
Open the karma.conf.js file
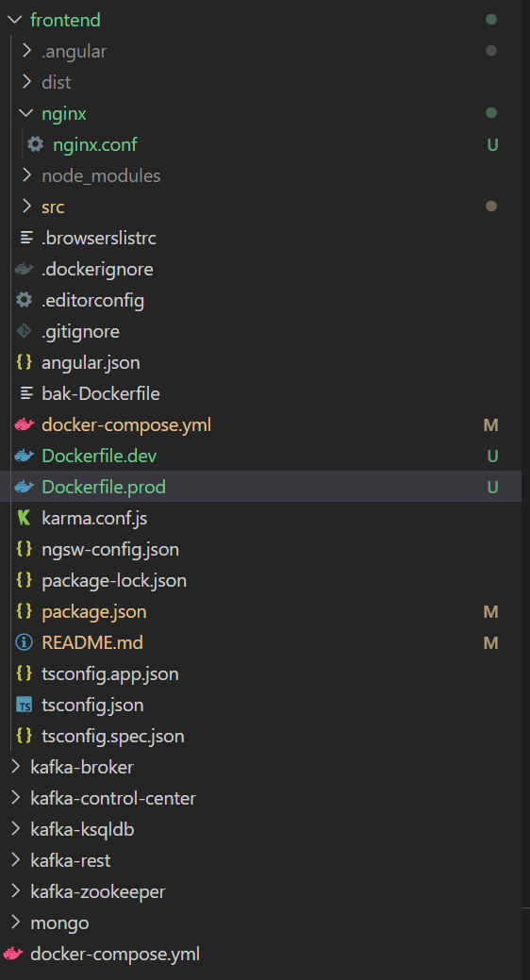tap(94, 518)
